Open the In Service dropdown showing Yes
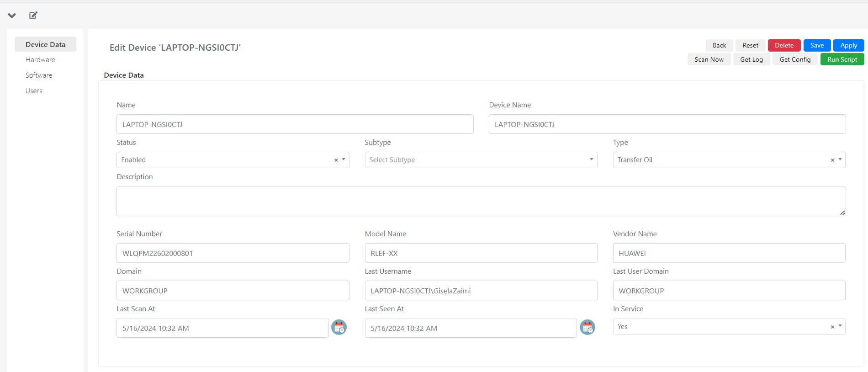This screenshot has width=868, height=372. coord(729,327)
